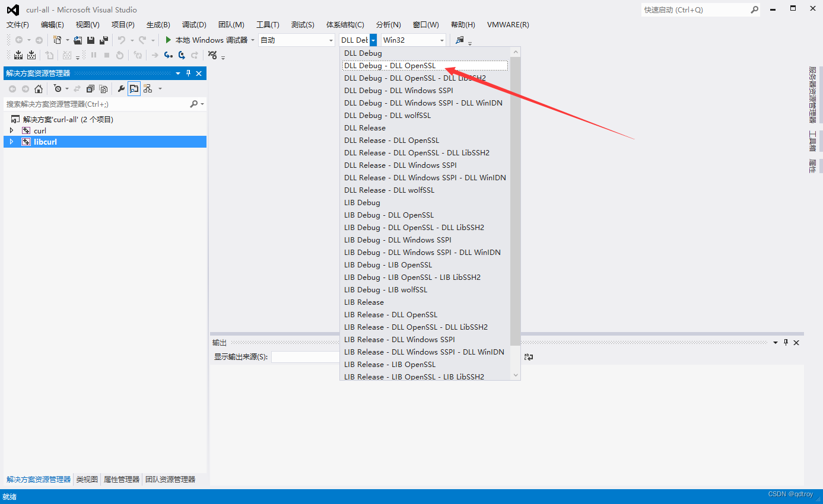Click the first build icon in second toolbar
The image size is (823, 504).
click(18, 55)
